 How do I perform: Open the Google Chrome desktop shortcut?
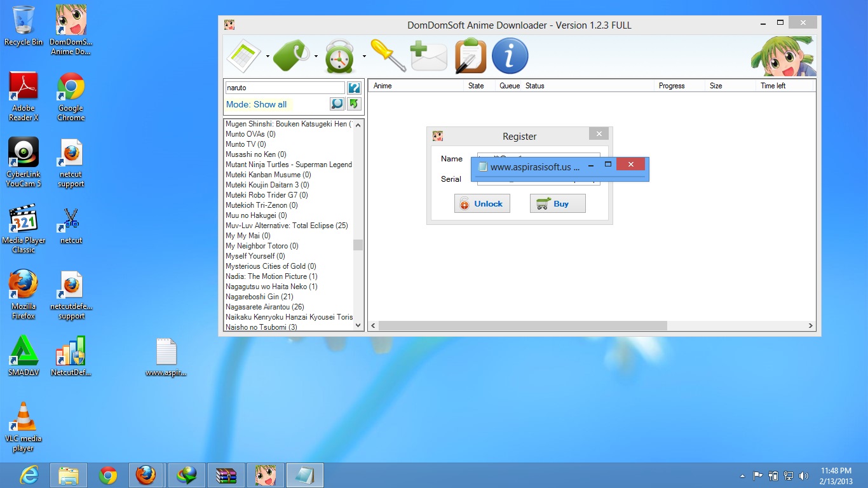(x=71, y=96)
